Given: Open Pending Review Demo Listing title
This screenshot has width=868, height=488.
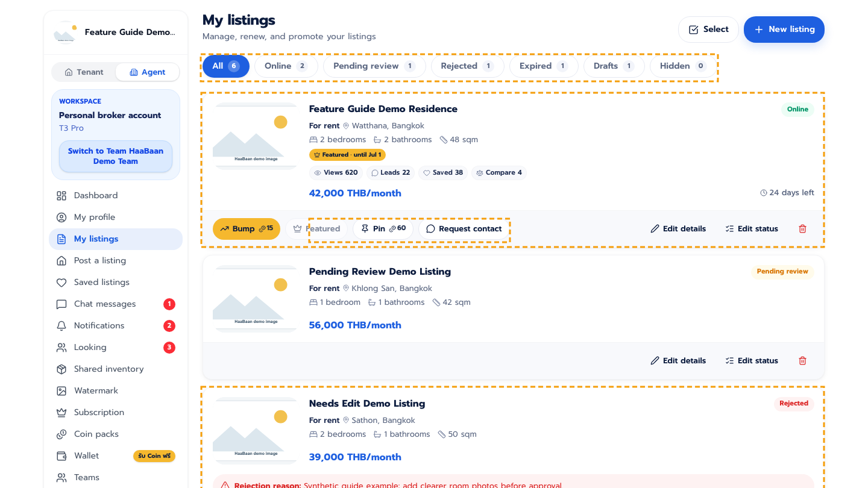Looking at the screenshot, I should tap(380, 272).
